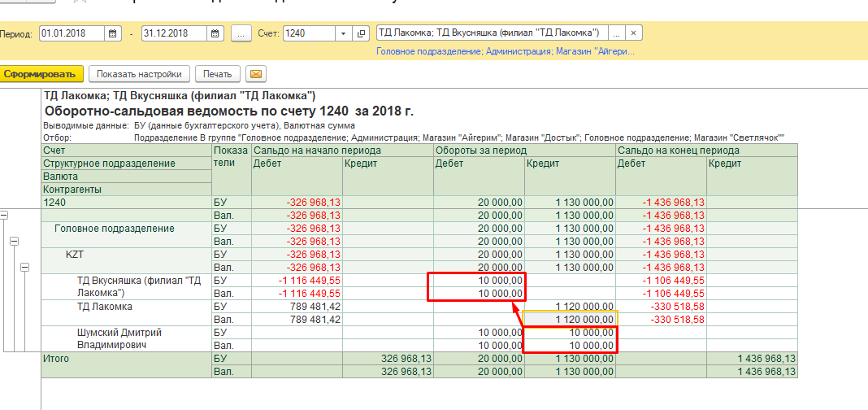Click the highlighted Вал. credit cell 1 120 000,00
The width and height of the screenshot is (868, 410).
coord(571,319)
